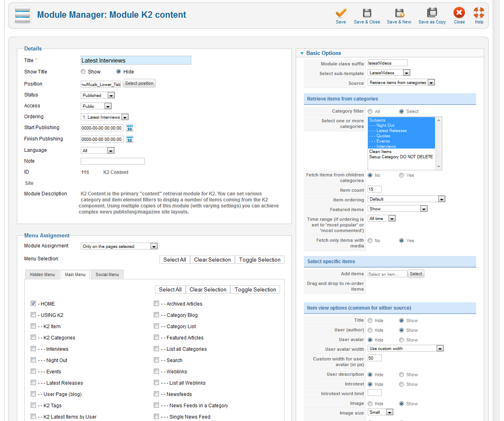Open the Access dropdown
The width and height of the screenshot is (504, 421).
point(96,106)
